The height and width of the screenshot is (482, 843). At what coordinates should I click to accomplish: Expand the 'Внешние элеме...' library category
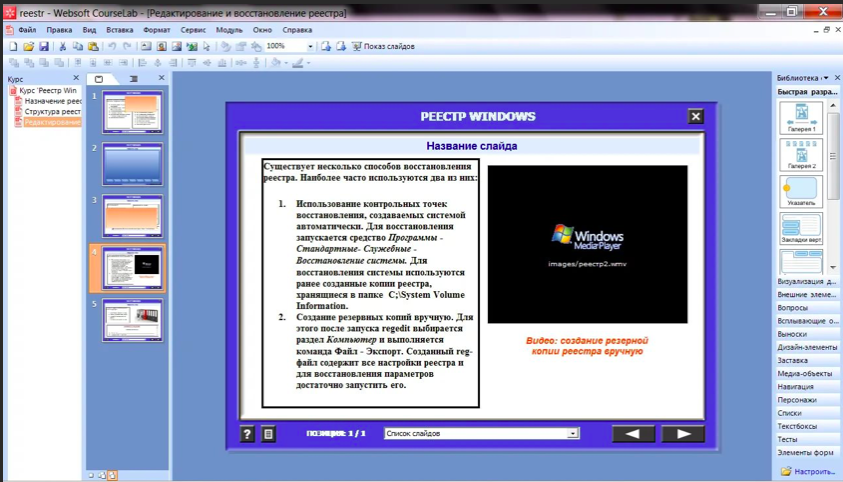[806, 294]
